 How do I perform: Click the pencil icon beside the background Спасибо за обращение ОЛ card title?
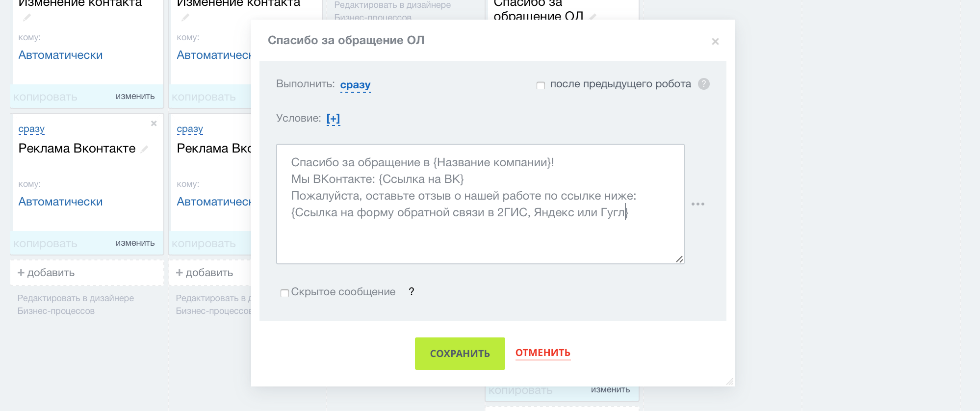click(x=593, y=17)
